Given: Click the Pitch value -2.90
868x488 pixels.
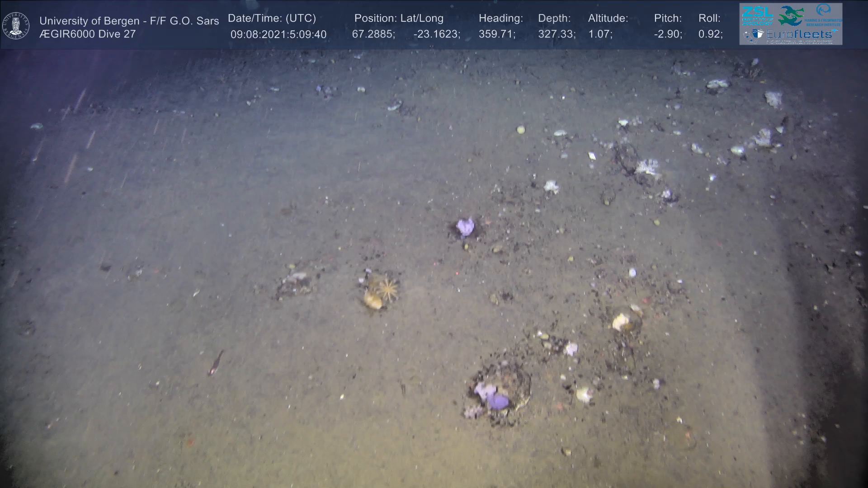Looking at the screenshot, I should tap(668, 34).
